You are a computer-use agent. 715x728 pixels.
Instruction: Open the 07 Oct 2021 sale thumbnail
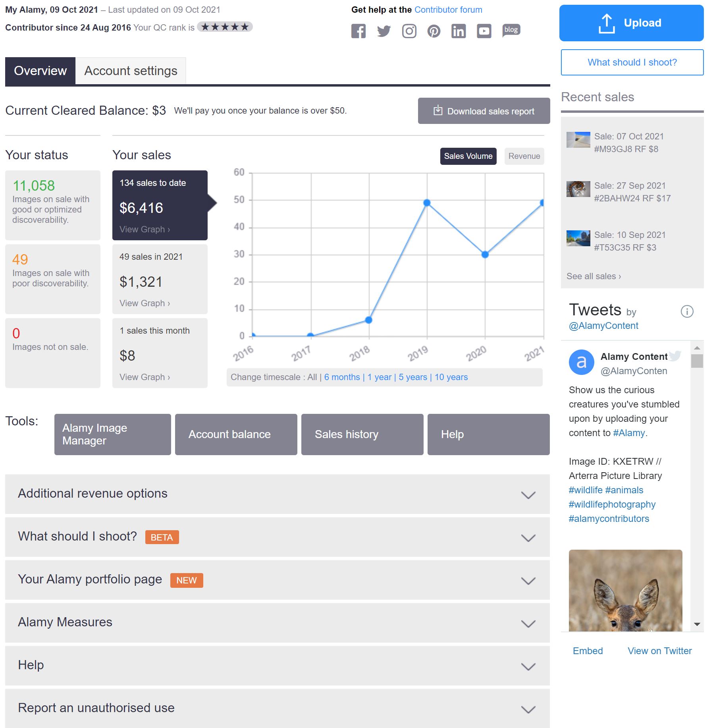coord(578,140)
